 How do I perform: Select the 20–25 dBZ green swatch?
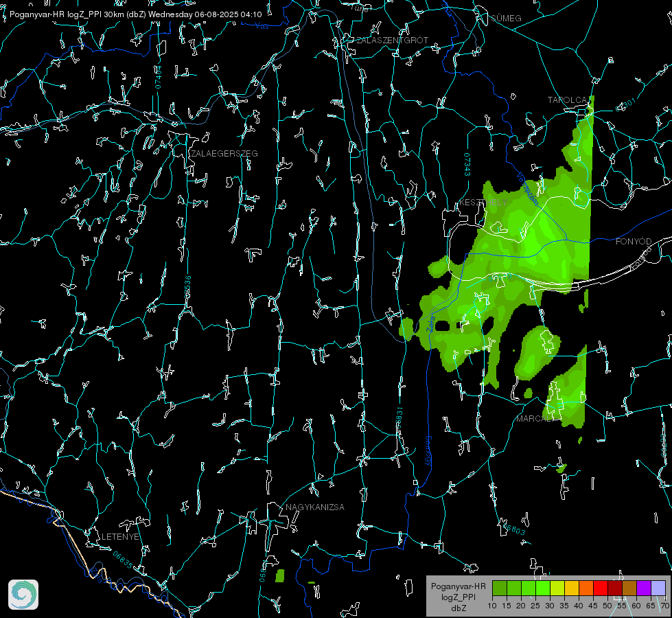coord(529,588)
